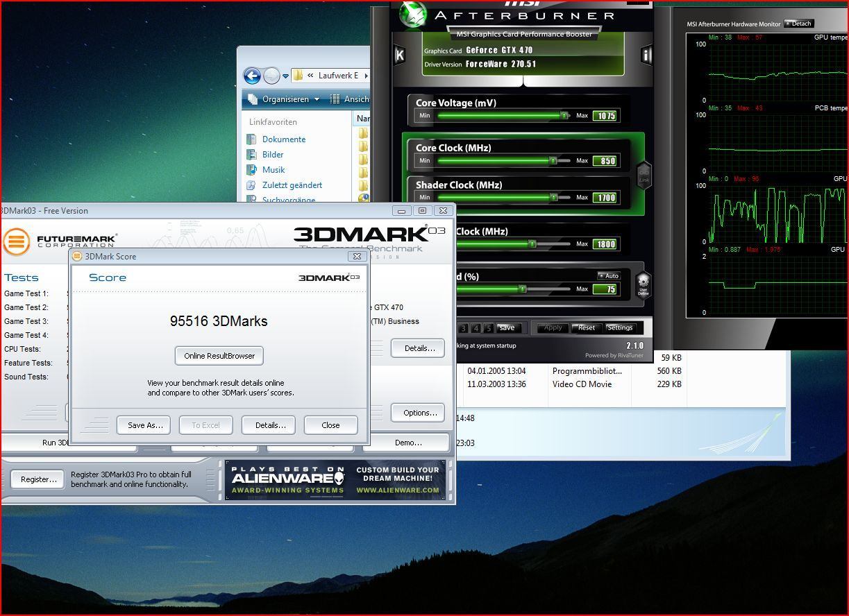Screen dimensions: 849x616
Task: Click the Ansichten view layout icon
Action: pos(335,99)
